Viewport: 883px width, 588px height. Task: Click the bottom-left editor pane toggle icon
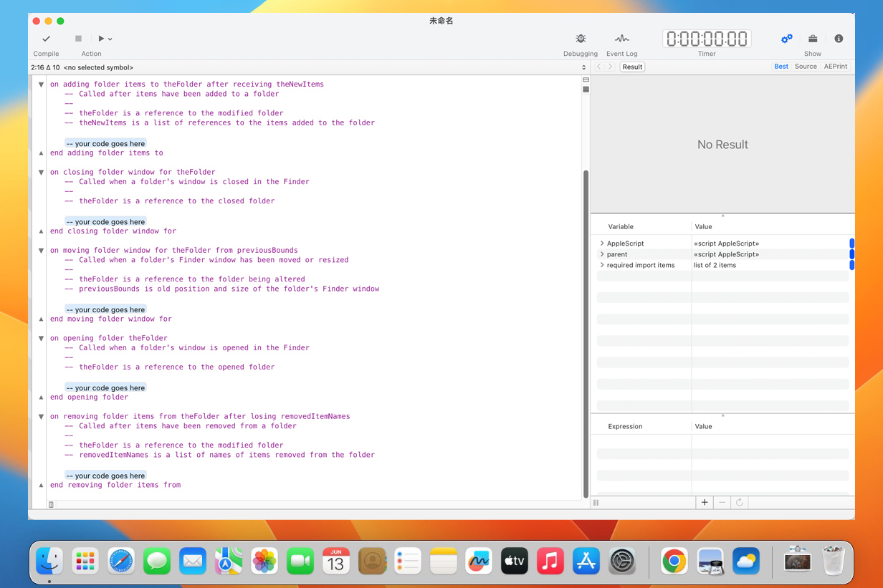pyautogui.click(x=51, y=505)
